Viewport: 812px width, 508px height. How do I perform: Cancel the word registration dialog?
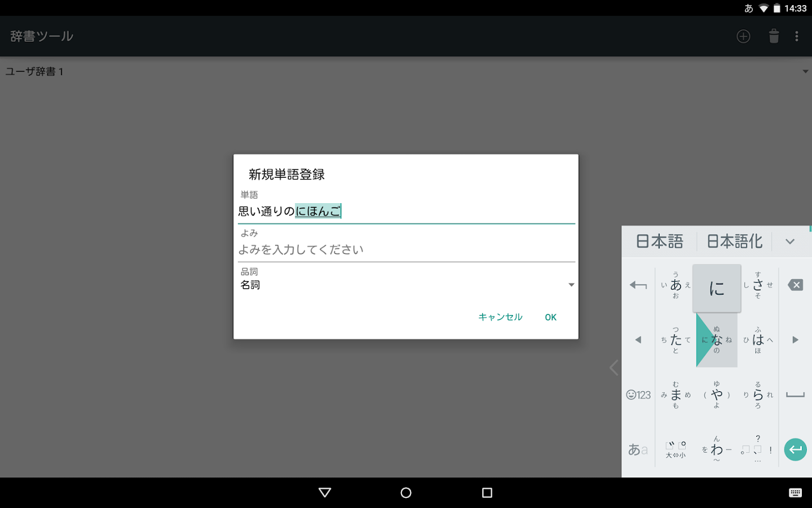[x=500, y=317]
